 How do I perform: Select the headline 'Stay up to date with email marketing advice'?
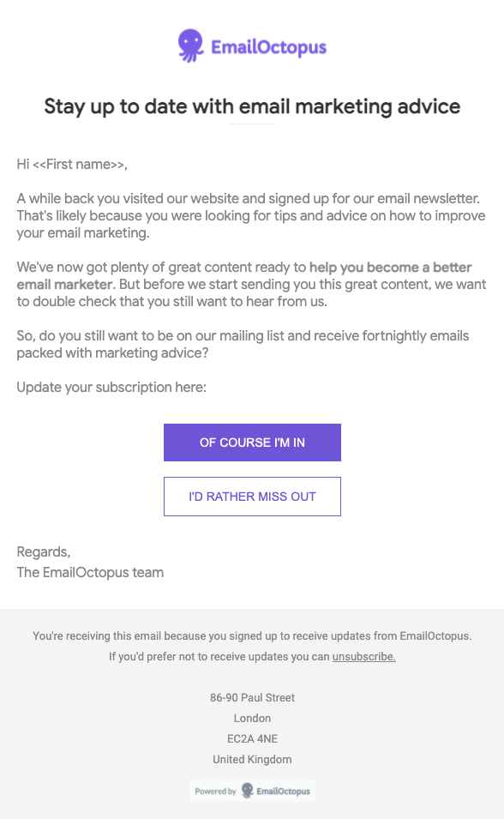point(252,106)
